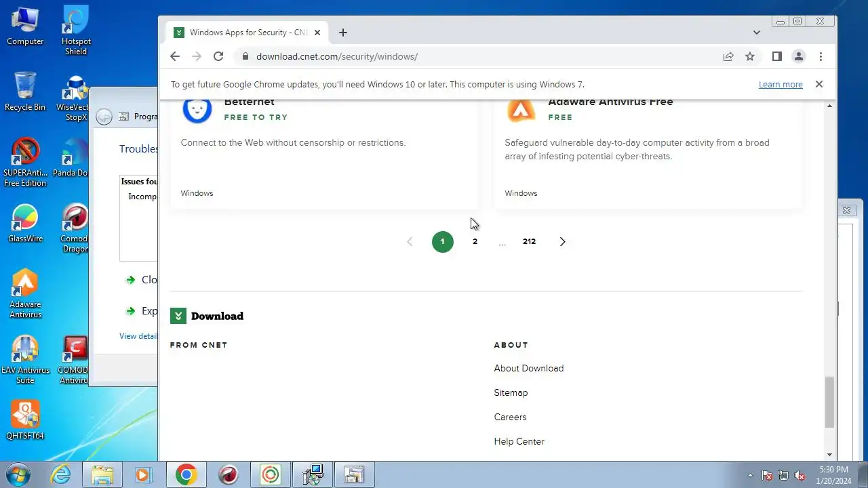Click the scrollbar down arrow
The height and width of the screenshot is (488, 868).
click(x=829, y=455)
